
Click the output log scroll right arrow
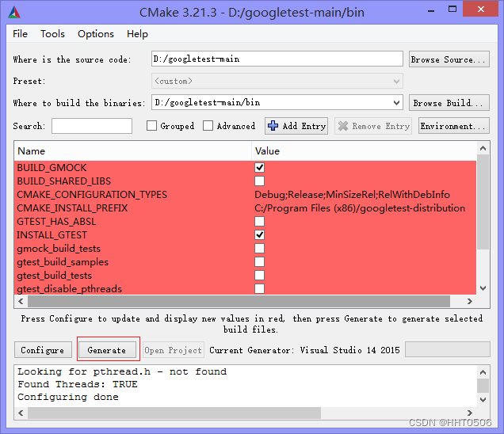(x=470, y=413)
